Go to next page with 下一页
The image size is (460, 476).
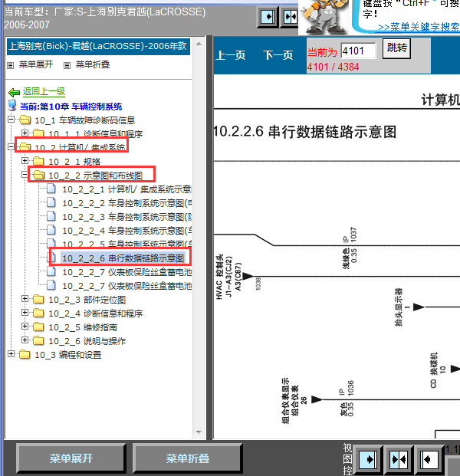point(278,55)
